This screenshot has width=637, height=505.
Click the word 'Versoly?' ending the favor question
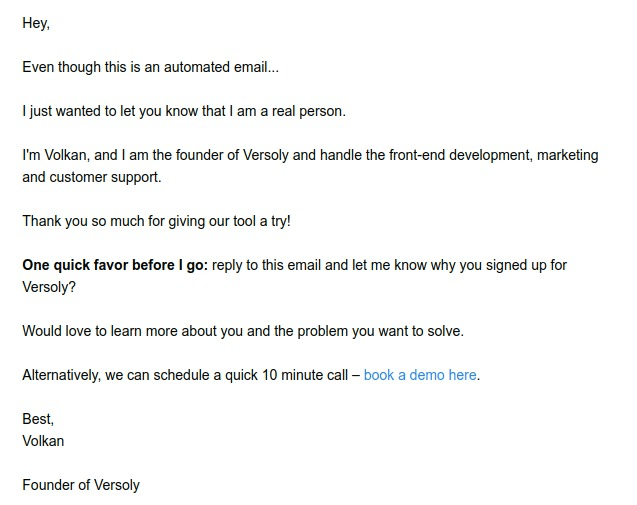coord(50,287)
